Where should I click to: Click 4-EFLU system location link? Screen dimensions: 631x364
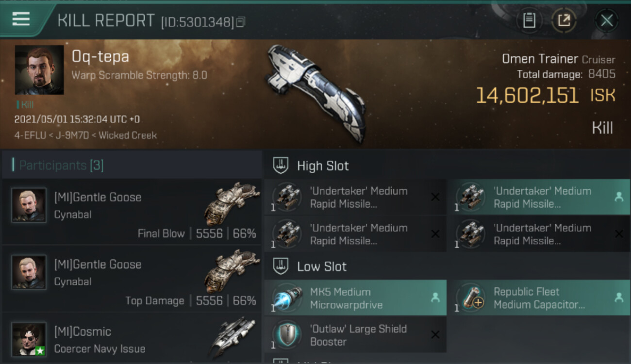tap(32, 135)
